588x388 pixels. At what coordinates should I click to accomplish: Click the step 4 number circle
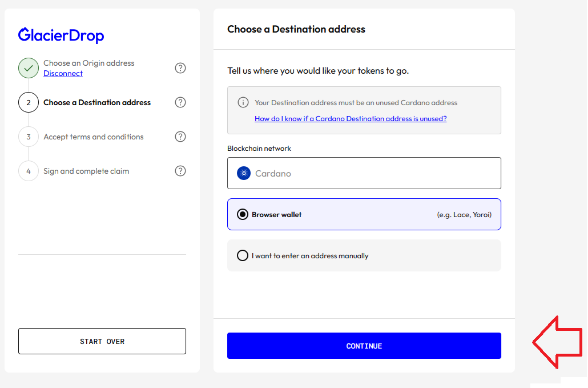[x=29, y=171]
